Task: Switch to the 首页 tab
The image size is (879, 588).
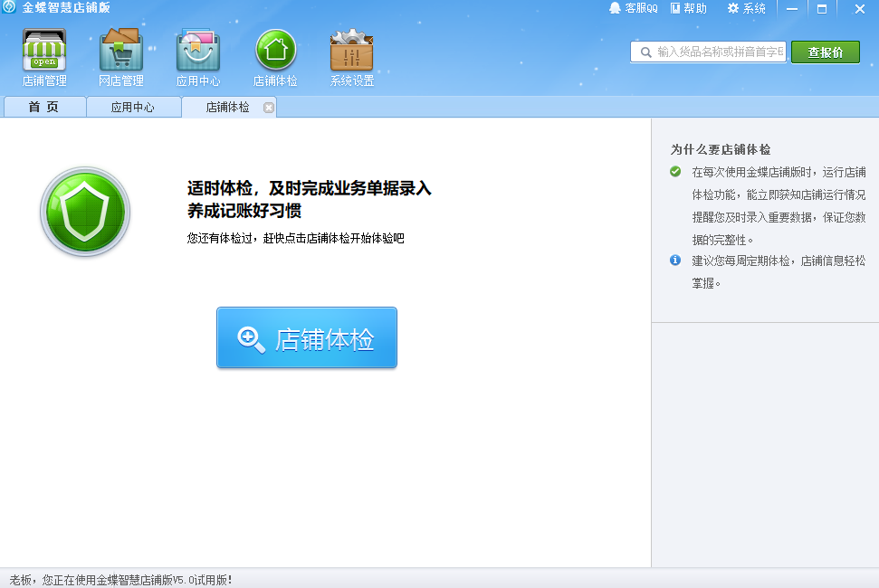Action: tap(44, 107)
